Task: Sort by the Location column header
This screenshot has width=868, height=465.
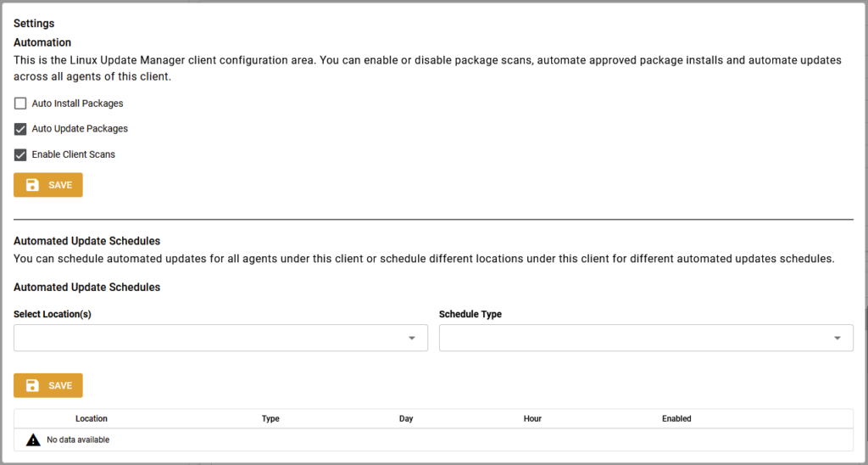Action: coord(92,418)
